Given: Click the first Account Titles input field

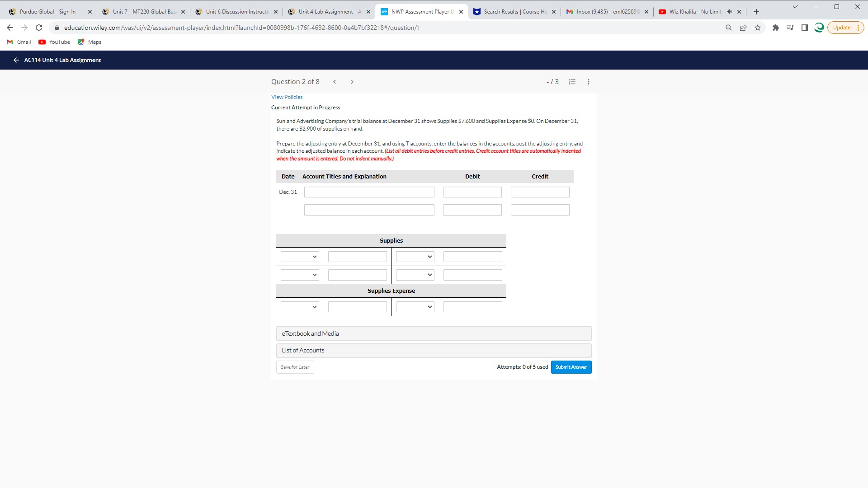Looking at the screenshot, I should (x=369, y=192).
